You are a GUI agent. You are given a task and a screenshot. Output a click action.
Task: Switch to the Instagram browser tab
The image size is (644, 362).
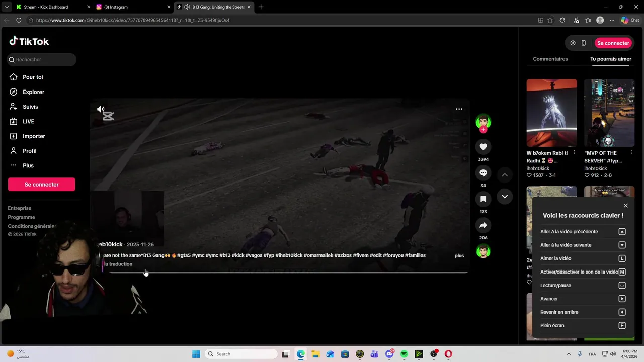pos(133,7)
